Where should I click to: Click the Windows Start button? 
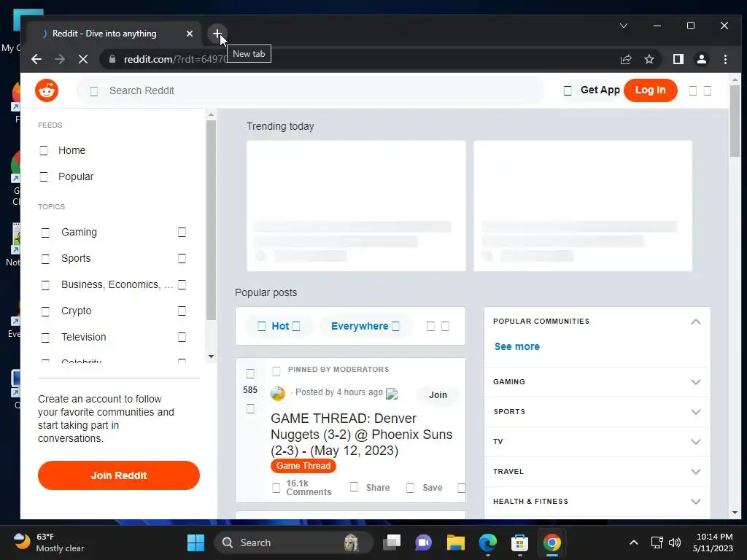[196, 542]
